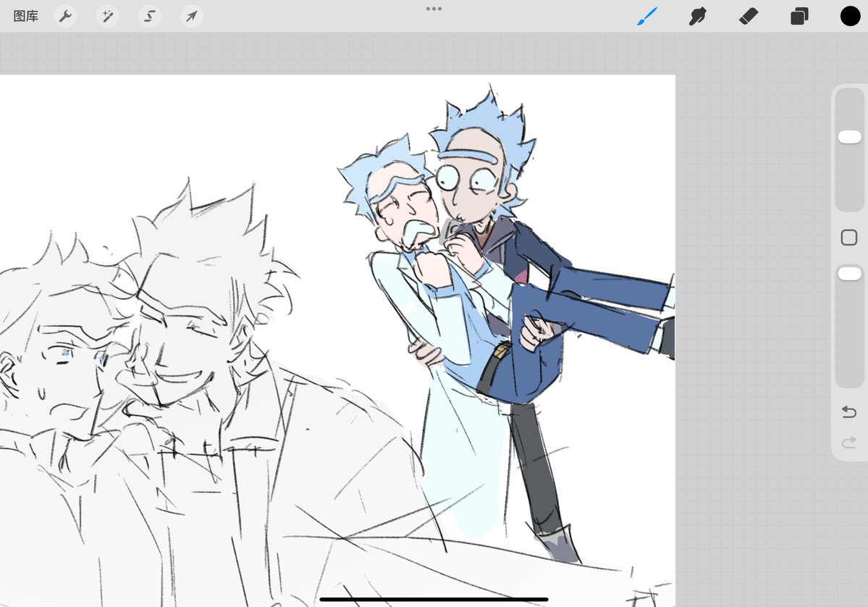
Task: Open the Adjustments magic wand menu
Action: 107,16
